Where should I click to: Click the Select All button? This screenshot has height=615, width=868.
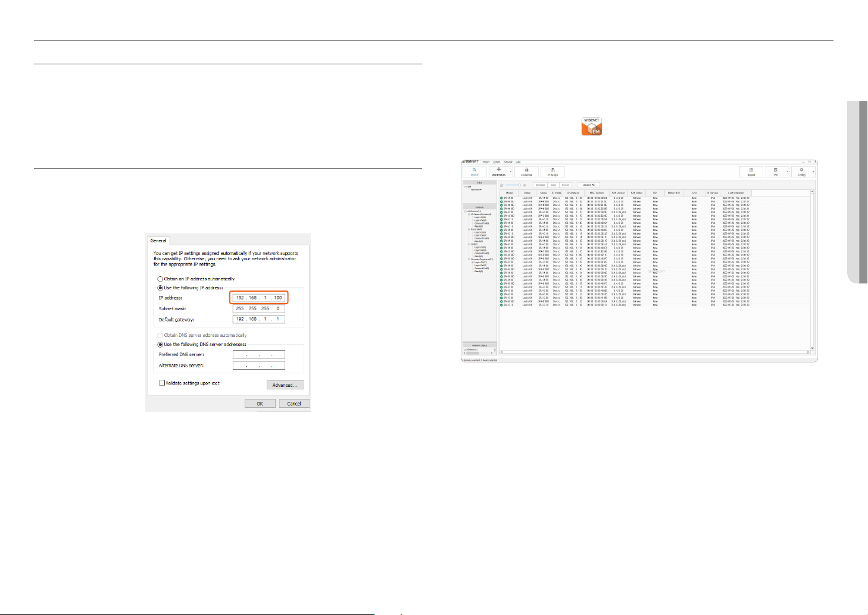tap(540, 185)
